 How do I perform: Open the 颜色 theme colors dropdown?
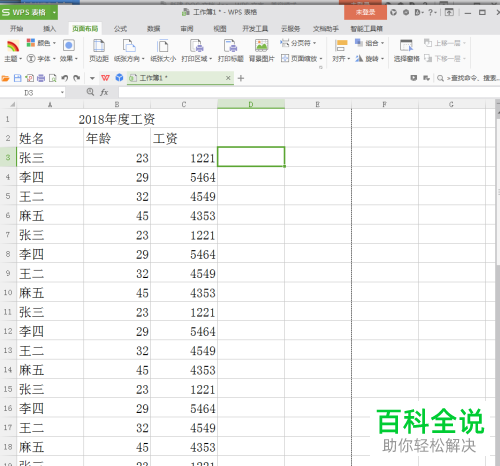(x=41, y=43)
